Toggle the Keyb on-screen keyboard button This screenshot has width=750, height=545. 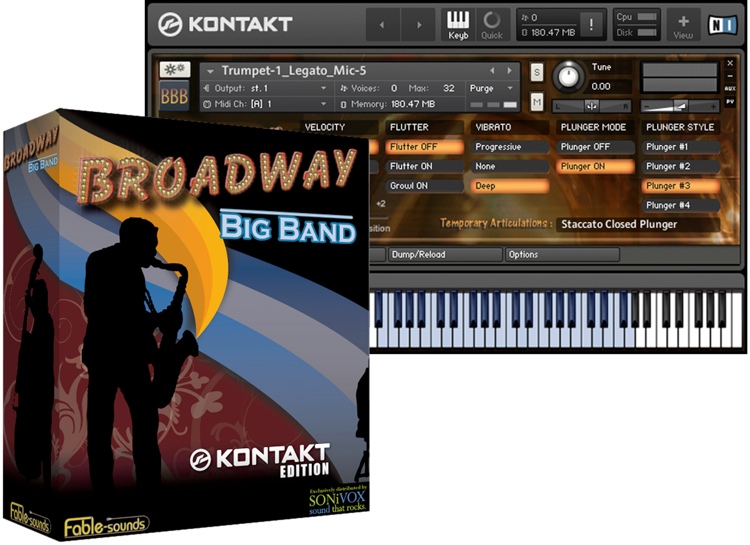tap(458, 25)
